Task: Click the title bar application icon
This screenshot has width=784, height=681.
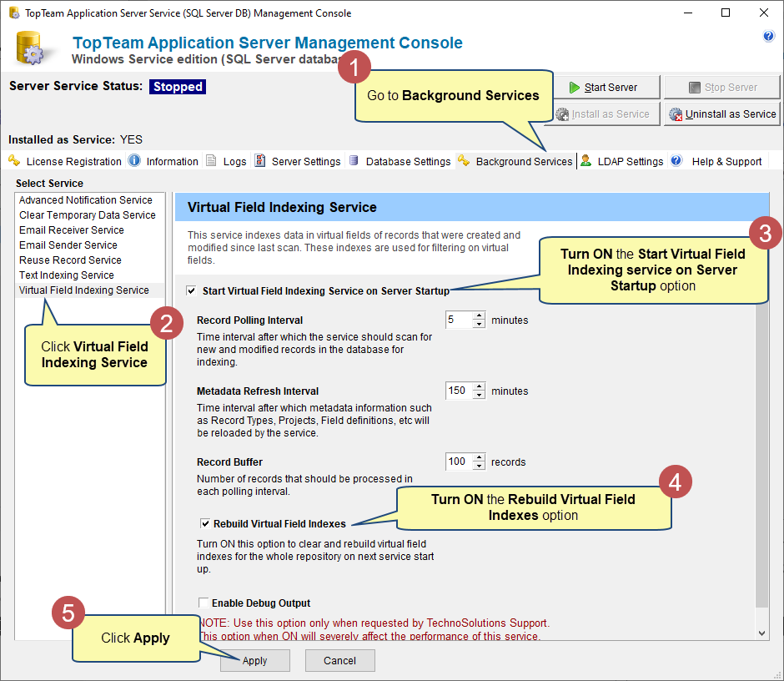Action: coord(14,13)
